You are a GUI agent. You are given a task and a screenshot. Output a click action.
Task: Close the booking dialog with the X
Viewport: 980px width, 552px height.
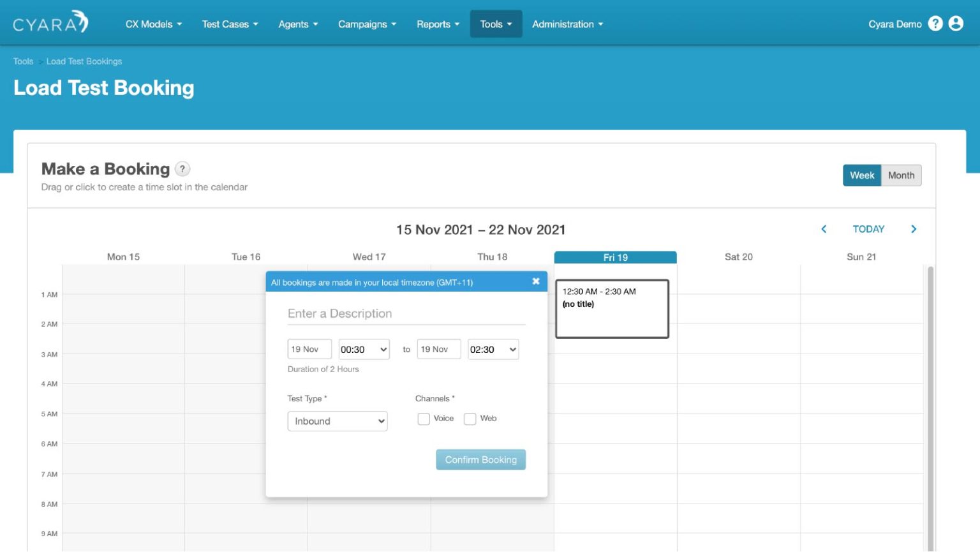pyautogui.click(x=536, y=281)
